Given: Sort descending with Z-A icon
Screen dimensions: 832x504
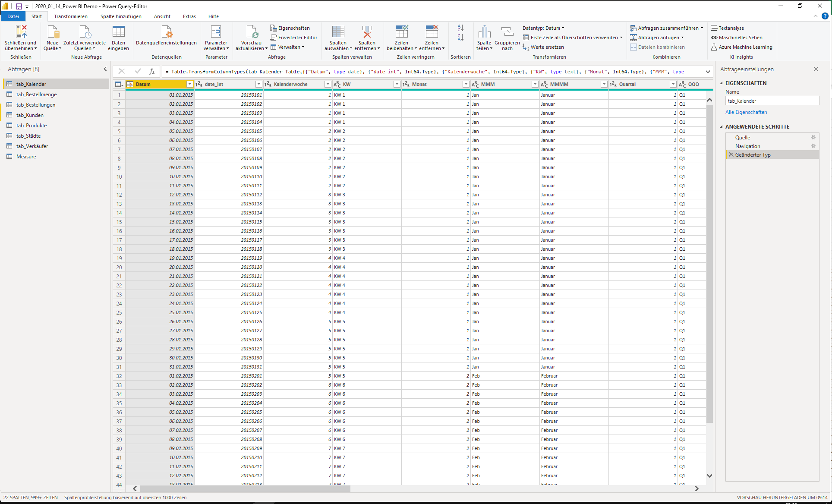Looking at the screenshot, I should click(460, 38).
